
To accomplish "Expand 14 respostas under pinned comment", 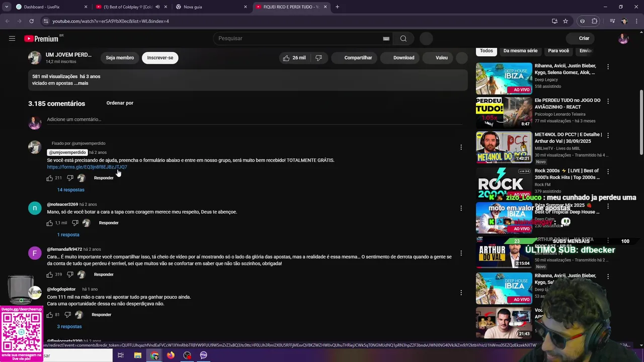I will point(71,190).
